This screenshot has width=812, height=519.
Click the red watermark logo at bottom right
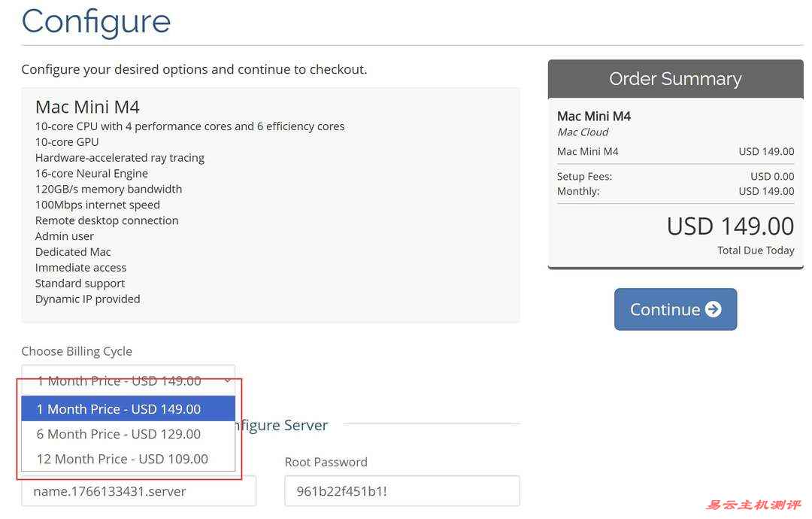click(x=753, y=505)
